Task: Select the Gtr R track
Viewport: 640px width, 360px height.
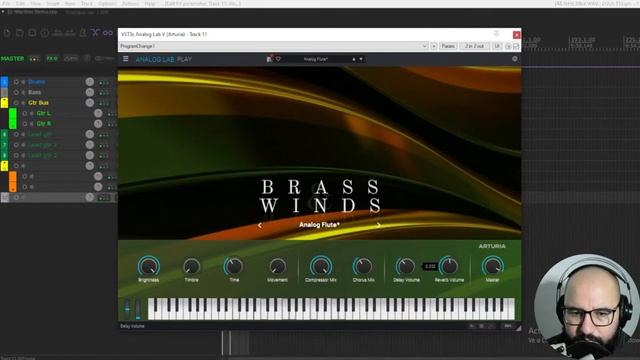Action: click(44, 124)
